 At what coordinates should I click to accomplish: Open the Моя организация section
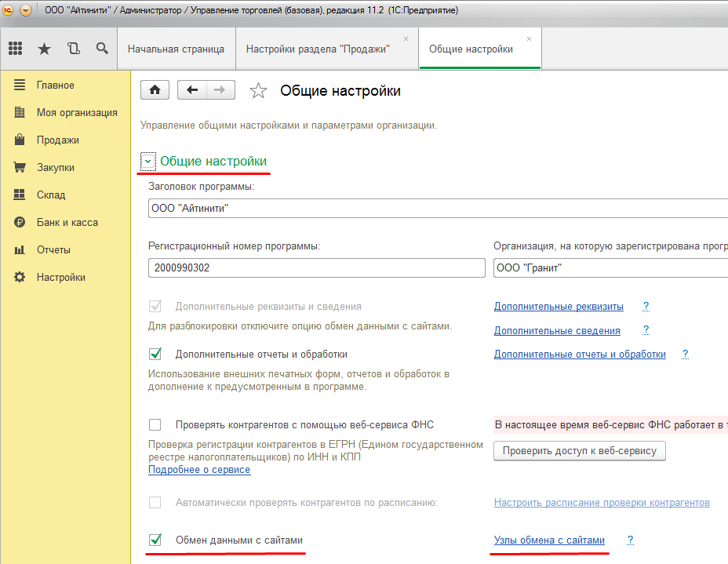(77, 112)
